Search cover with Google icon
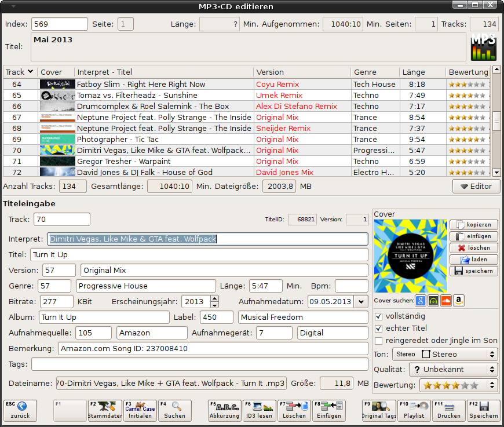 coord(421,301)
